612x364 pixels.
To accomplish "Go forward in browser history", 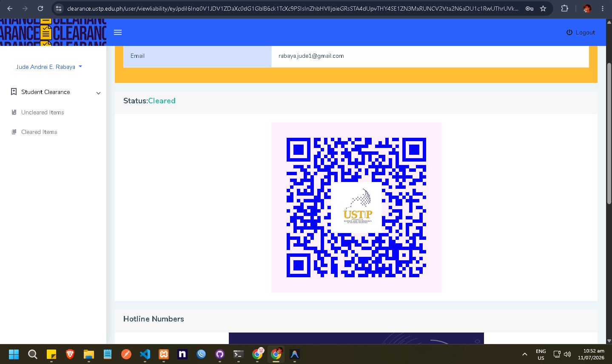I will point(25,9).
